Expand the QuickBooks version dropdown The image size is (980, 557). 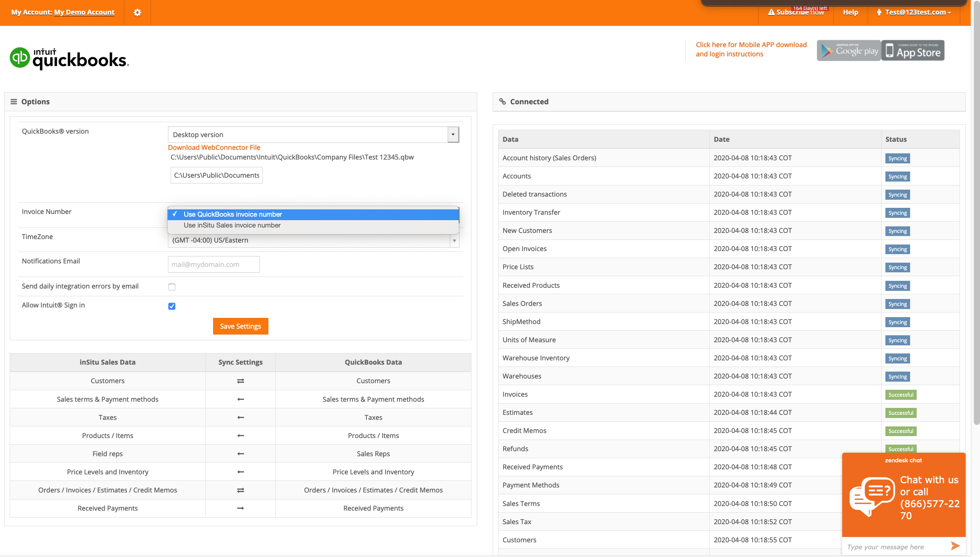(x=453, y=134)
